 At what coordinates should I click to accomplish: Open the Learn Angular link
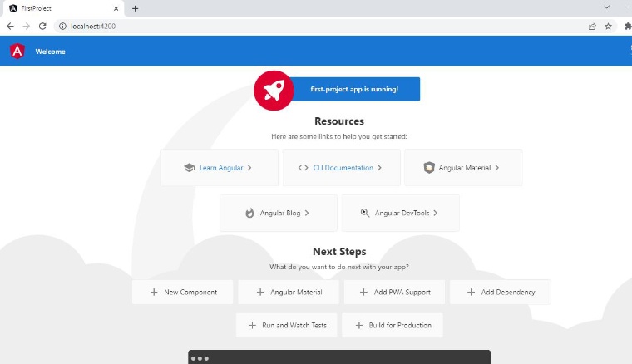click(x=220, y=168)
